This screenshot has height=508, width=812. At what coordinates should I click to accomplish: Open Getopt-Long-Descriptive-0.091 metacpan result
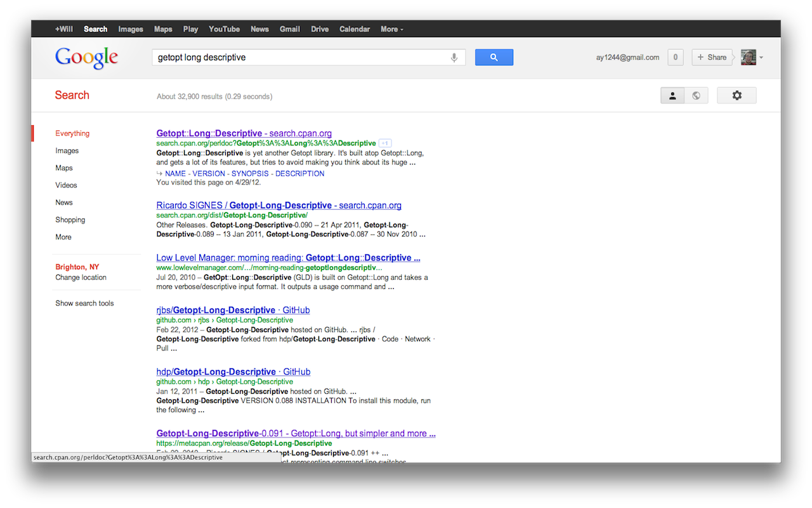pyautogui.click(x=296, y=433)
